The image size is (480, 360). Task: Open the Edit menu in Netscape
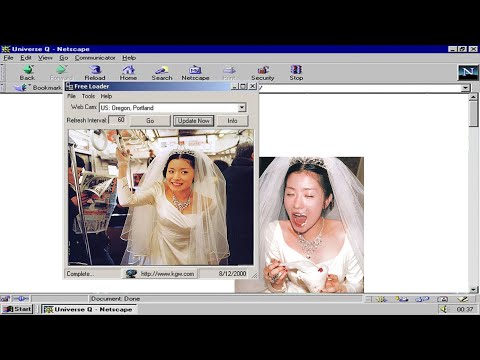pos(26,58)
